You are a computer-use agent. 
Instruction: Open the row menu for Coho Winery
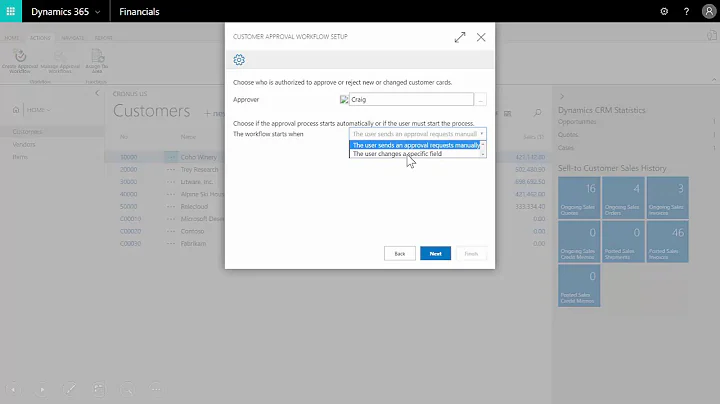171,157
